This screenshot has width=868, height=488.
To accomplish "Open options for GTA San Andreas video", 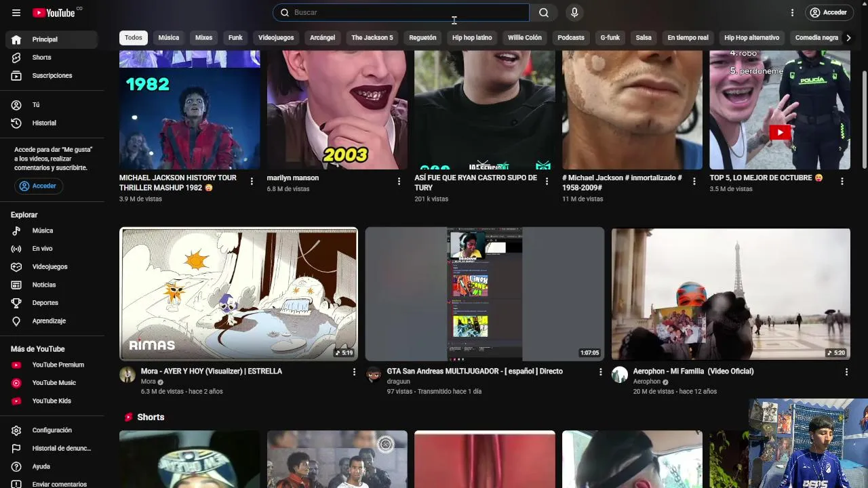I will (600, 372).
